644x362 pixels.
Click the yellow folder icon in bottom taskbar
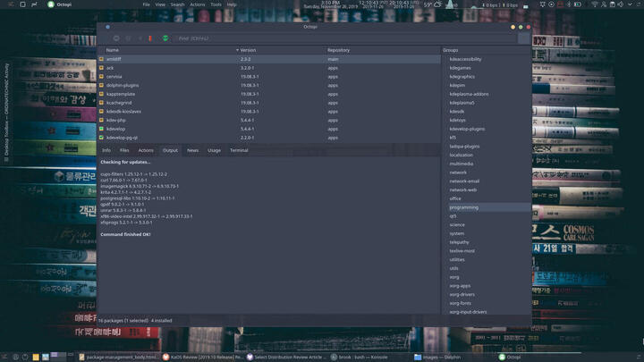[36, 357]
